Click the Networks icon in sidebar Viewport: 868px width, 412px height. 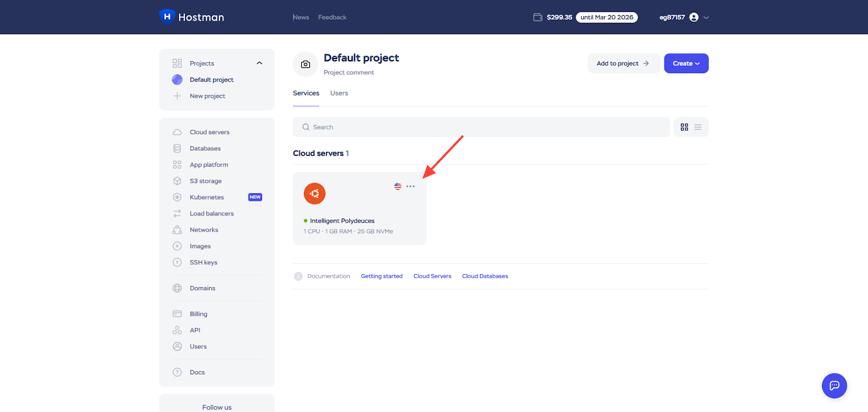coord(177,230)
